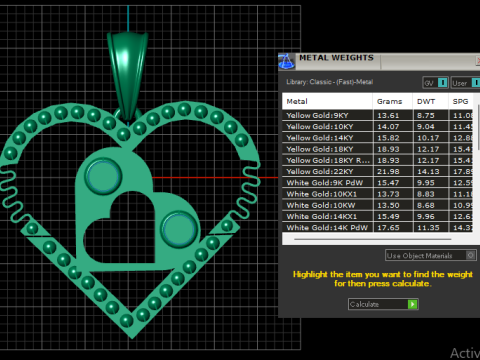Select the Yellow Gold:22KY row
The image size is (480, 360).
coord(377,172)
